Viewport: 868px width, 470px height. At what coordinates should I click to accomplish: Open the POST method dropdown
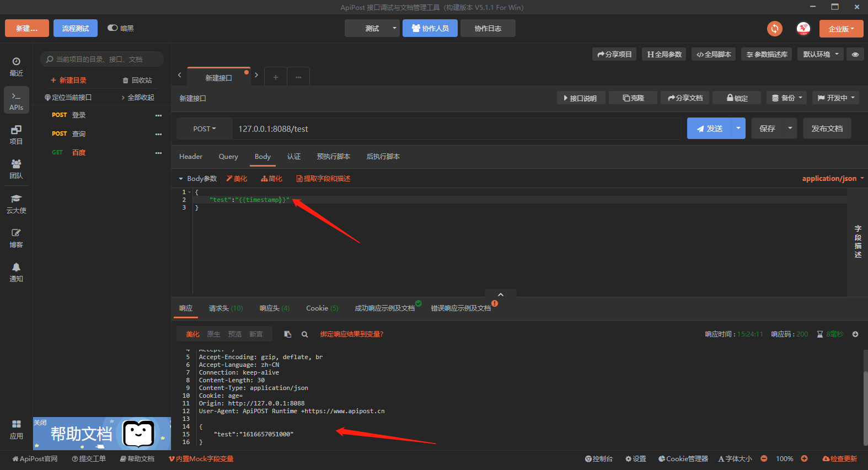[205, 129]
